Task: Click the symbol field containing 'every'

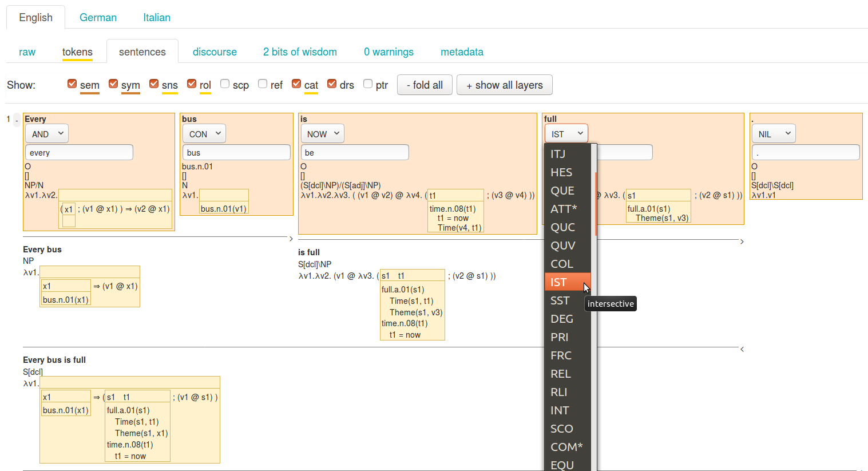Action: click(x=79, y=152)
